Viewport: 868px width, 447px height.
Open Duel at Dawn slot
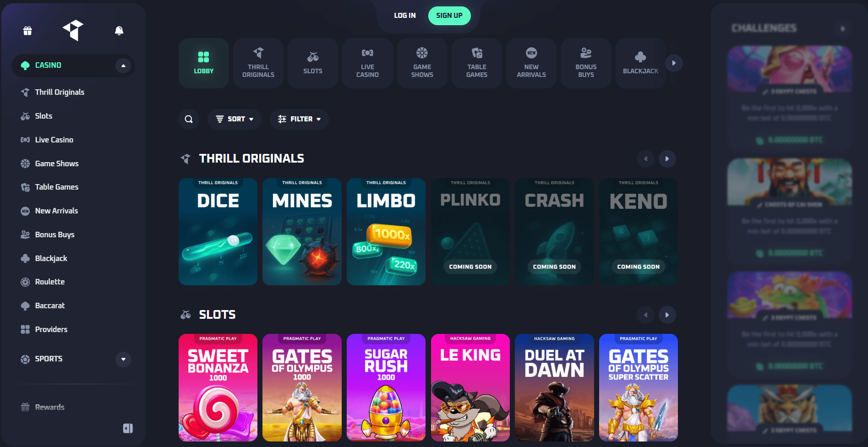[x=554, y=387]
